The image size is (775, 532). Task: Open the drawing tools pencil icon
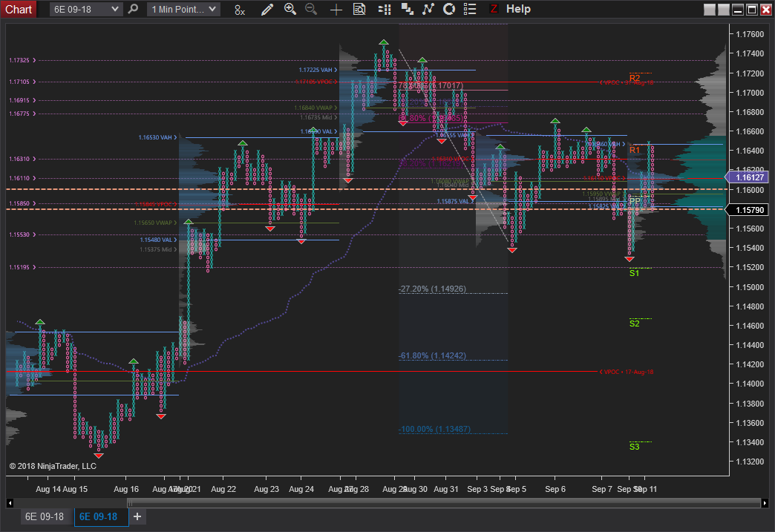(267, 10)
